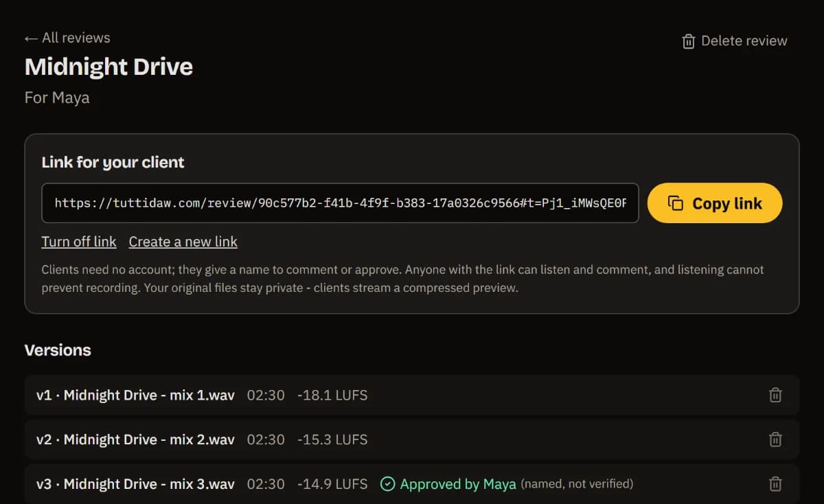Click the green approved checkmark icon
The image size is (824, 504).
click(x=388, y=484)
